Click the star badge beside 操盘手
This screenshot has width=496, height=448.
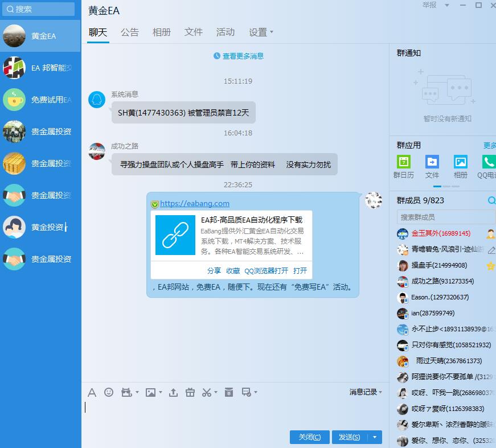click(x=491, y=266)
